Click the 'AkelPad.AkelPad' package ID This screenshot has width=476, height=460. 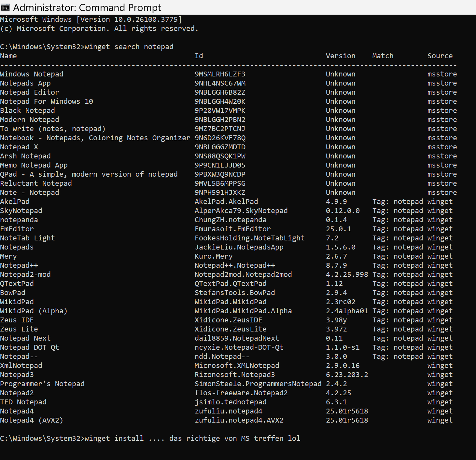click(x=226, y=202)
